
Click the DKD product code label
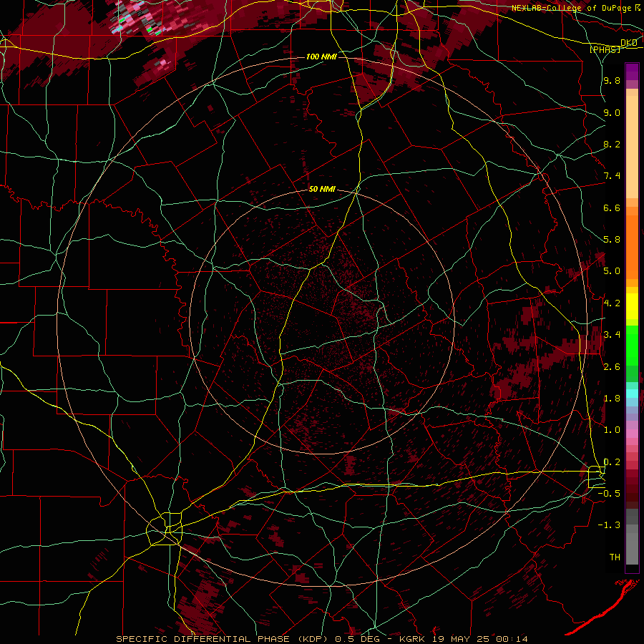coord(629,43)
